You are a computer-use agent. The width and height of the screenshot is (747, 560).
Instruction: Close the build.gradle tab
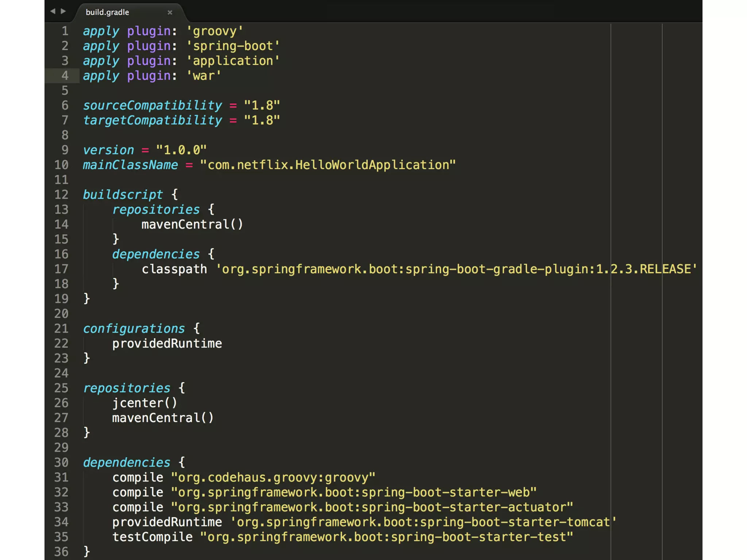(170, 12)
